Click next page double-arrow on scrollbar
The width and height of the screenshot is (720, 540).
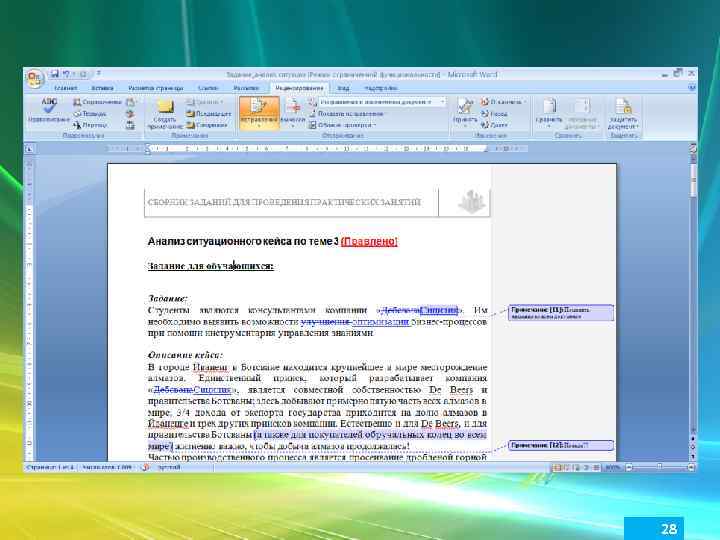(x=693, y=456)
